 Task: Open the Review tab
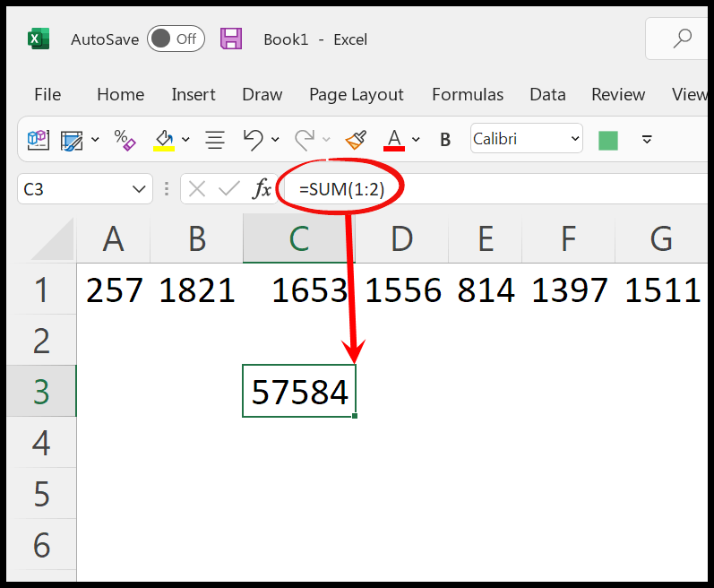point(618,94)
